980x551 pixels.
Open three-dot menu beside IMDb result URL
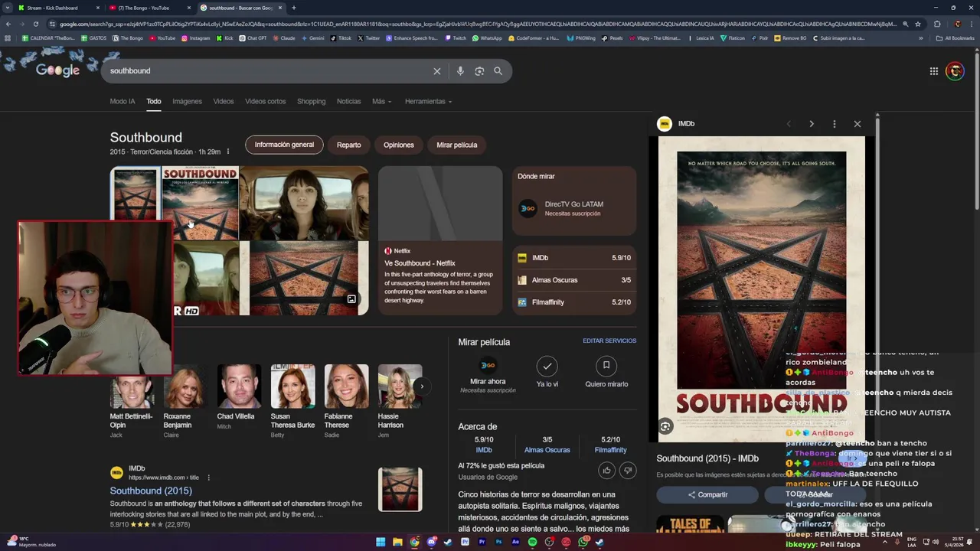coord(208,478)
